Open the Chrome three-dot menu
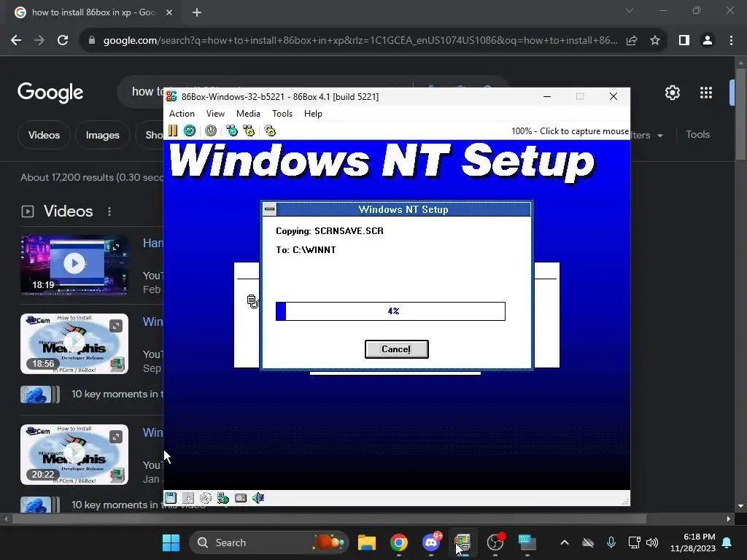This screenshot has height=560, width=747. click(x=731, y=41)
